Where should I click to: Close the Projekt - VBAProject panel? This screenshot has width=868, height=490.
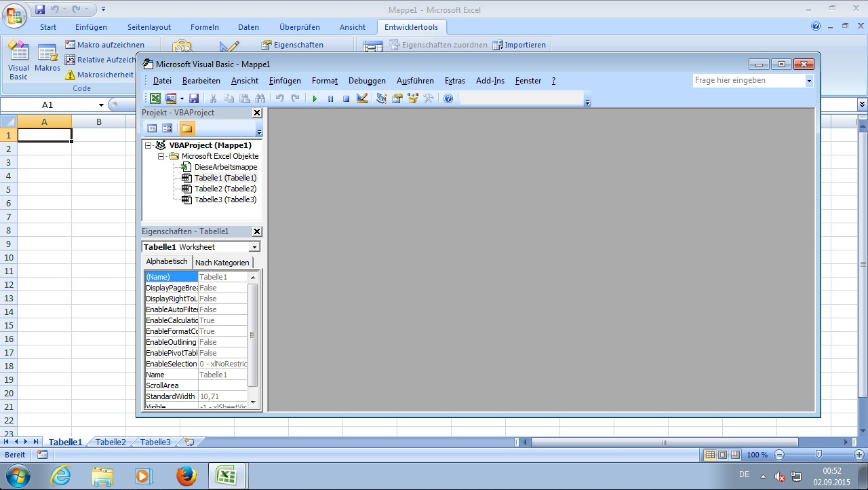257,113
